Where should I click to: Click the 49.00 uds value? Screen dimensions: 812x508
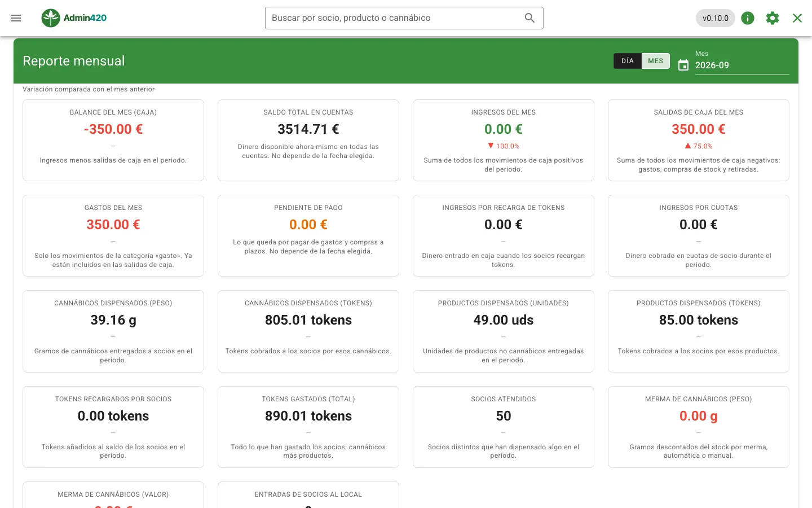(x=504, y=320)
